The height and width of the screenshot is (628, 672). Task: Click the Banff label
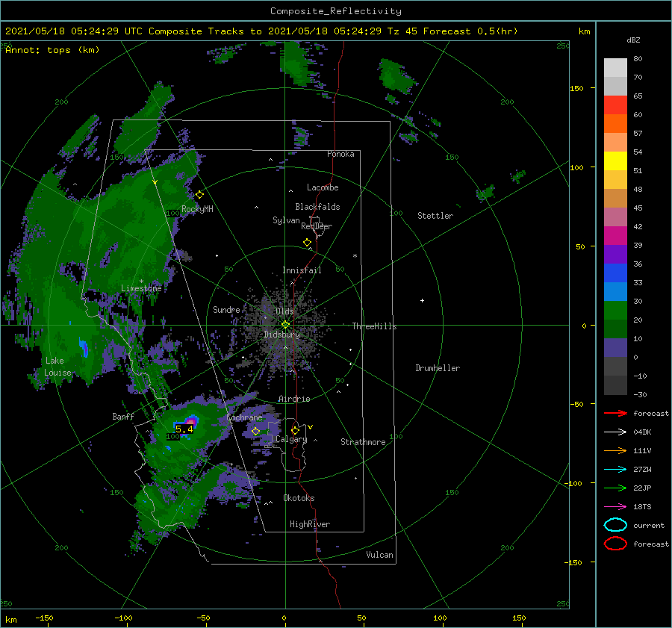(123, 416)
